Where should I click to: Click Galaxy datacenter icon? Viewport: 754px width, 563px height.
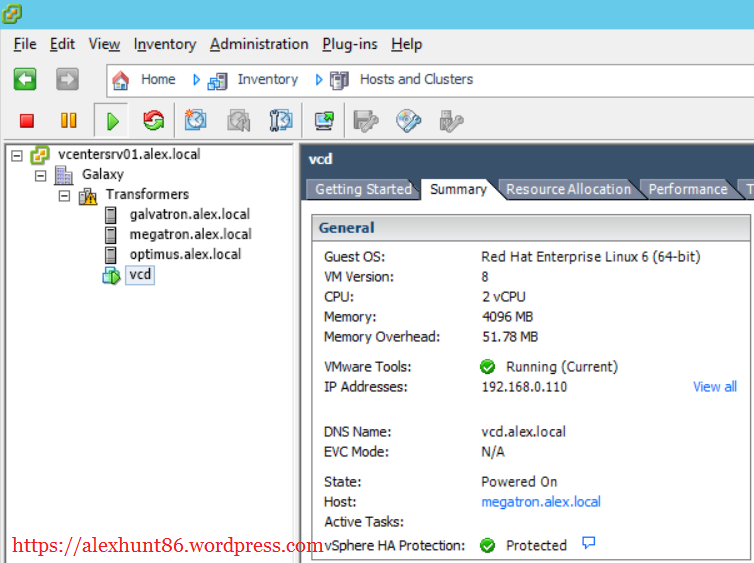[x=63, y=175]
